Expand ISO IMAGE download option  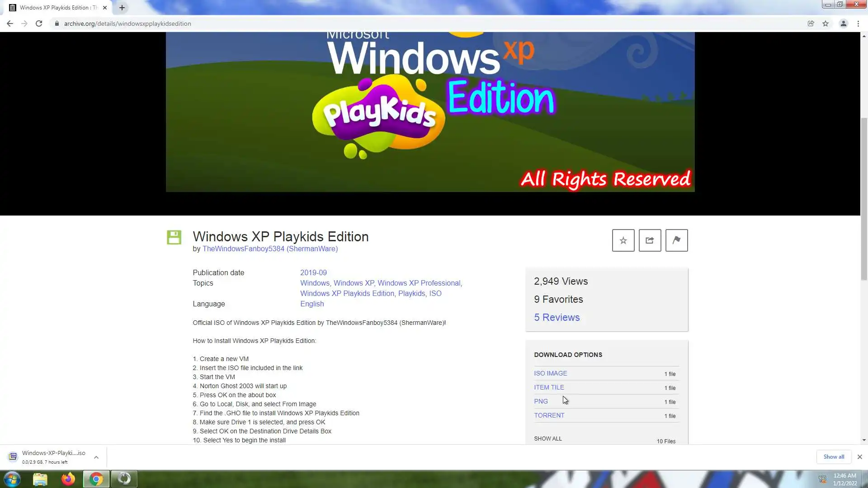(550, 373)
